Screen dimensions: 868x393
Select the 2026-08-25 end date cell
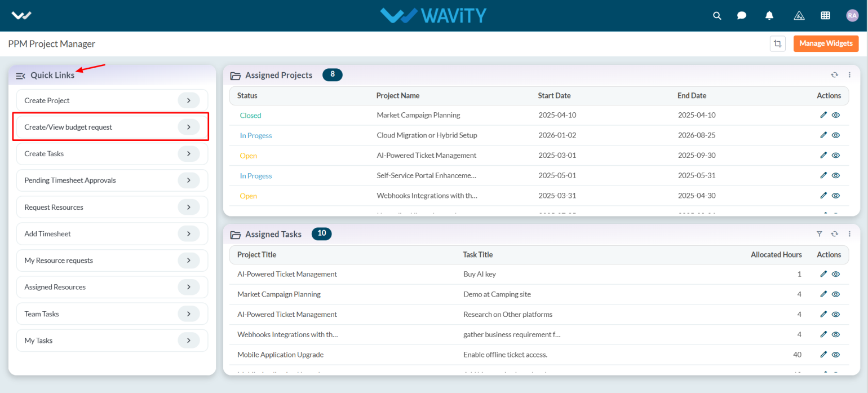click(x=697, y=135)
